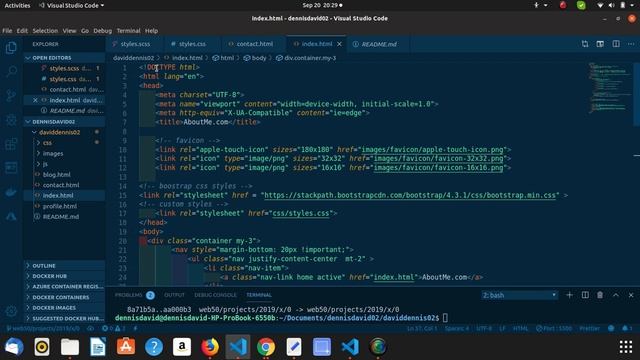Viewport: 640px width, 360px height.
Task: Kill terminal with trash icon
Action: [x=600, y=295]
